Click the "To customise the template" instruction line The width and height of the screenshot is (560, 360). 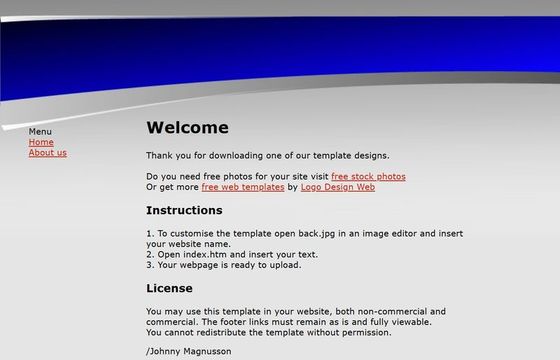[305, 234]
